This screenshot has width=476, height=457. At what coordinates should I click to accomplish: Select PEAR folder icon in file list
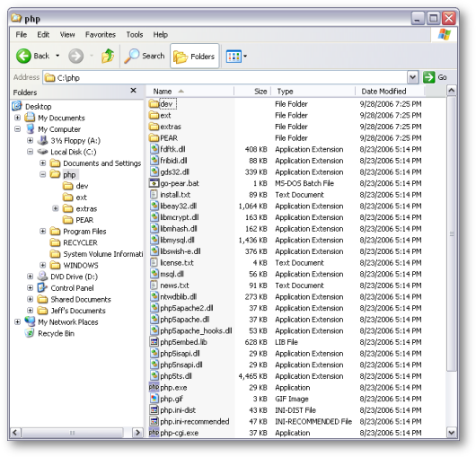tap(154, 138)
